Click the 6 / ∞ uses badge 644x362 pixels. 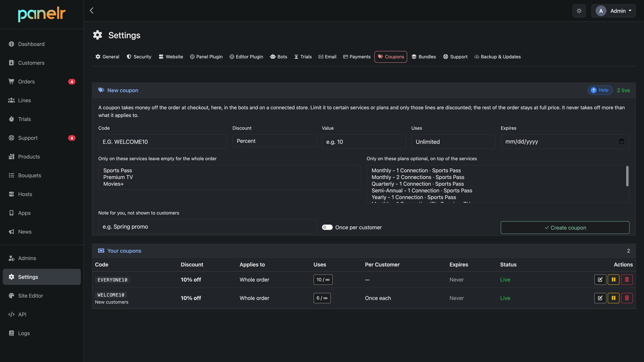[322, 298]
